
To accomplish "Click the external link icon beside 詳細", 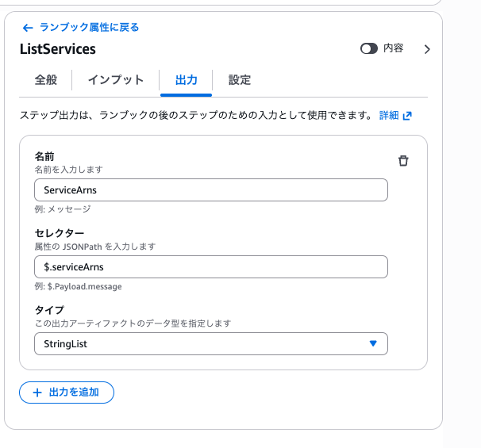I will [407, 116].
